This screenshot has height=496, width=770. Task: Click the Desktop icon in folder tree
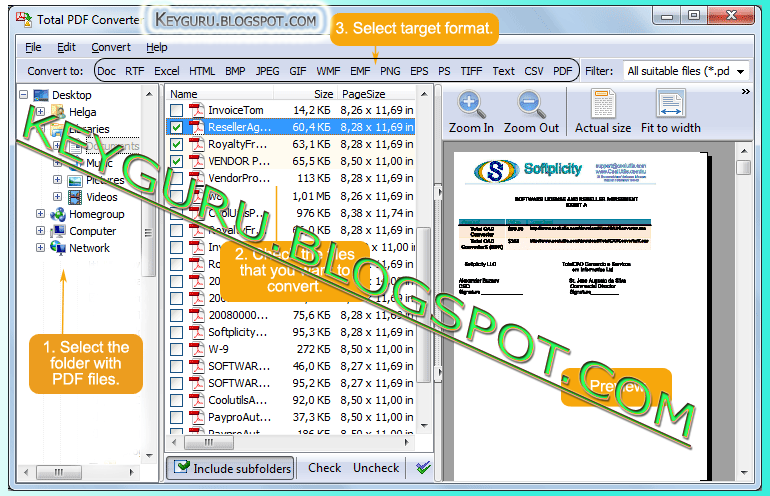41,95
